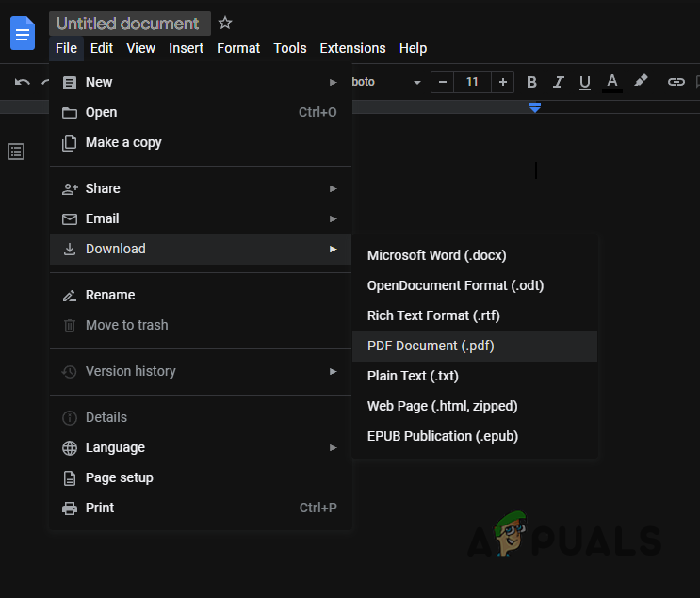Show the document outline sidebar icon
This screenshot has width=700, height=598.
coord(16,152)
